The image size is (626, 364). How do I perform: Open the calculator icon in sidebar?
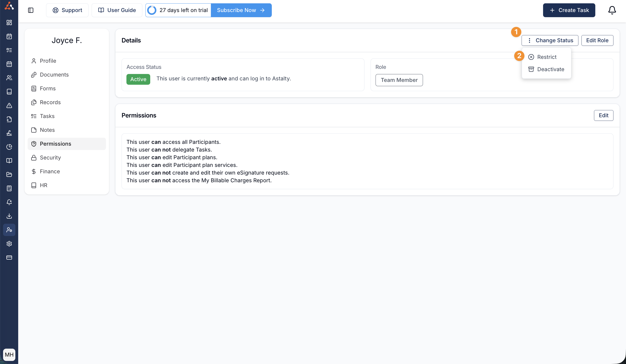(9, 188)
